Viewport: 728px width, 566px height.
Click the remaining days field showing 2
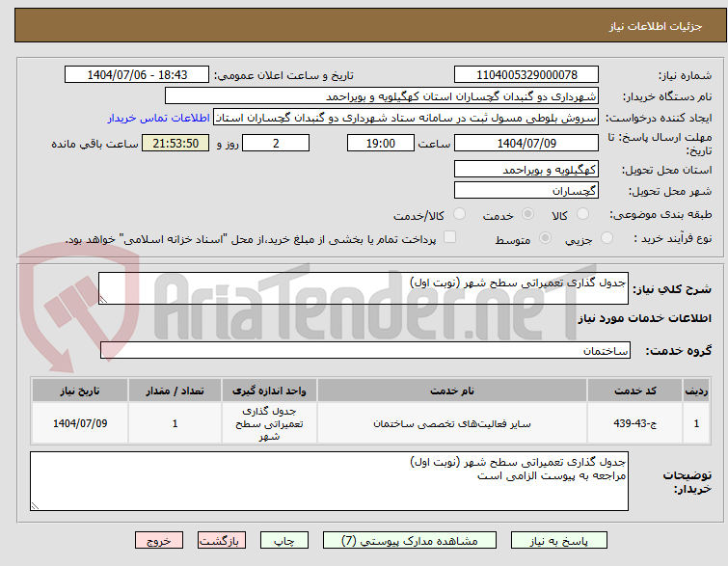click(276, 143)
